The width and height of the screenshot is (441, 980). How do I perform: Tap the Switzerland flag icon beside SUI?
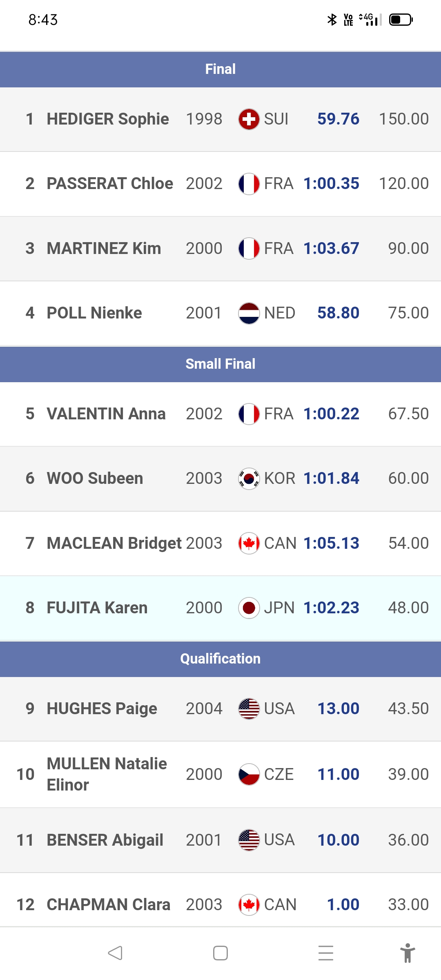coord(249,119)
